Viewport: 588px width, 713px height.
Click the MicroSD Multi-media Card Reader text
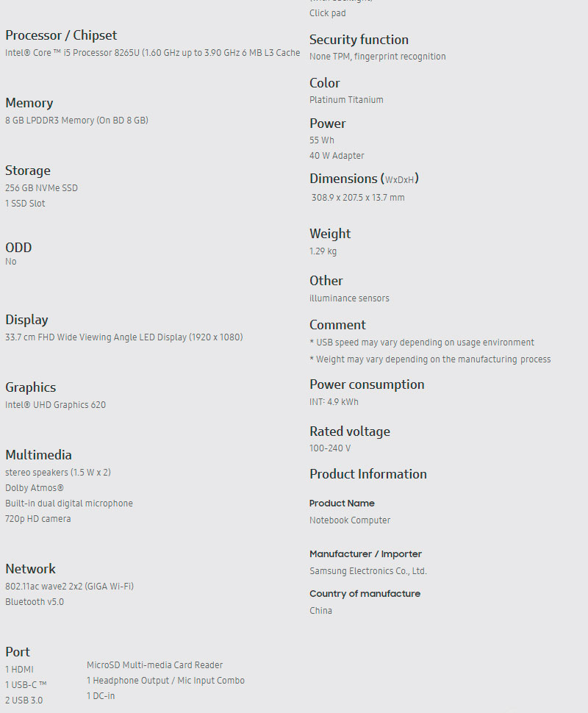[x=154, y=665]
